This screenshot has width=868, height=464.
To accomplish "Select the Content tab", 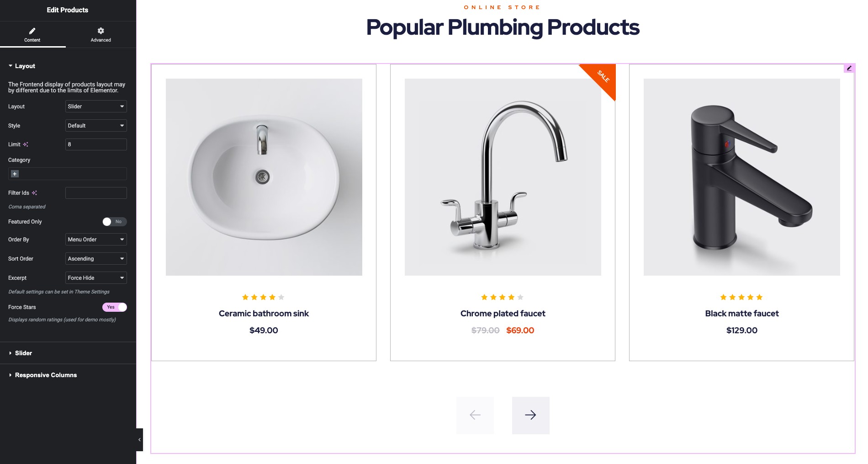I will (x=32, y=35).
